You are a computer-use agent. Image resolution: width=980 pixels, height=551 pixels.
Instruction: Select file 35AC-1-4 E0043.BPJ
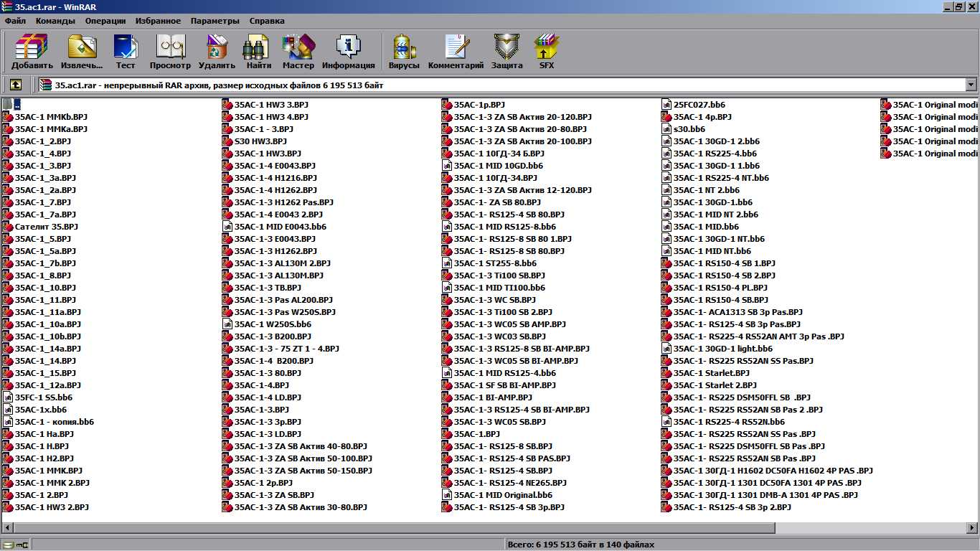(275, 165)
